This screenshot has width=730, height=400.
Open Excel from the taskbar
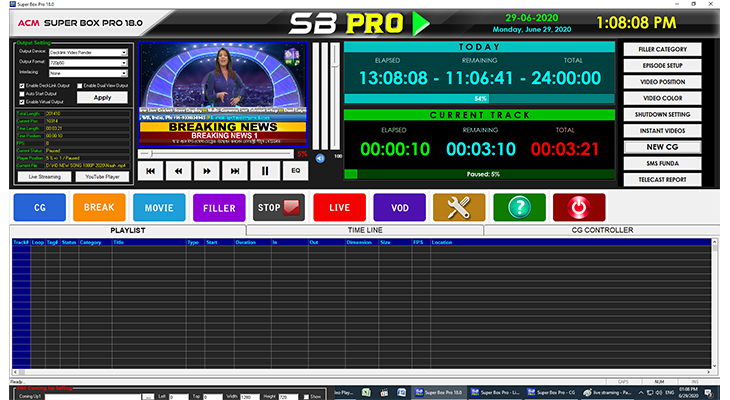(x=366, y=393)
